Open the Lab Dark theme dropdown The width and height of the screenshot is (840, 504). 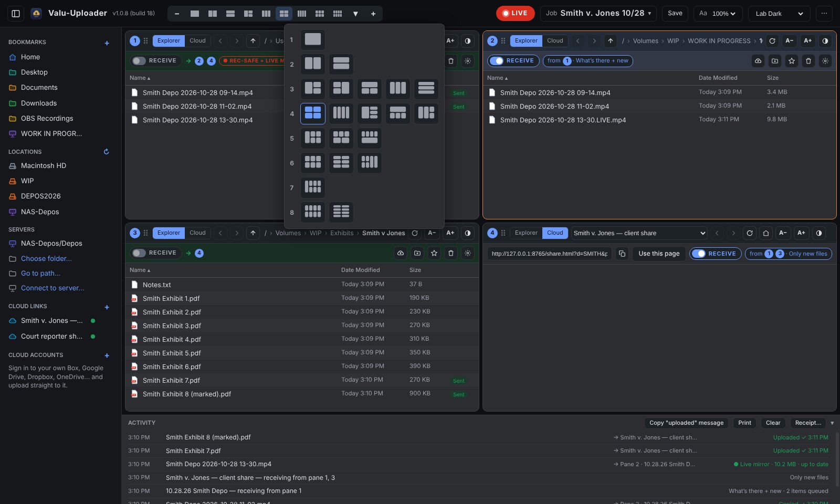780,14
